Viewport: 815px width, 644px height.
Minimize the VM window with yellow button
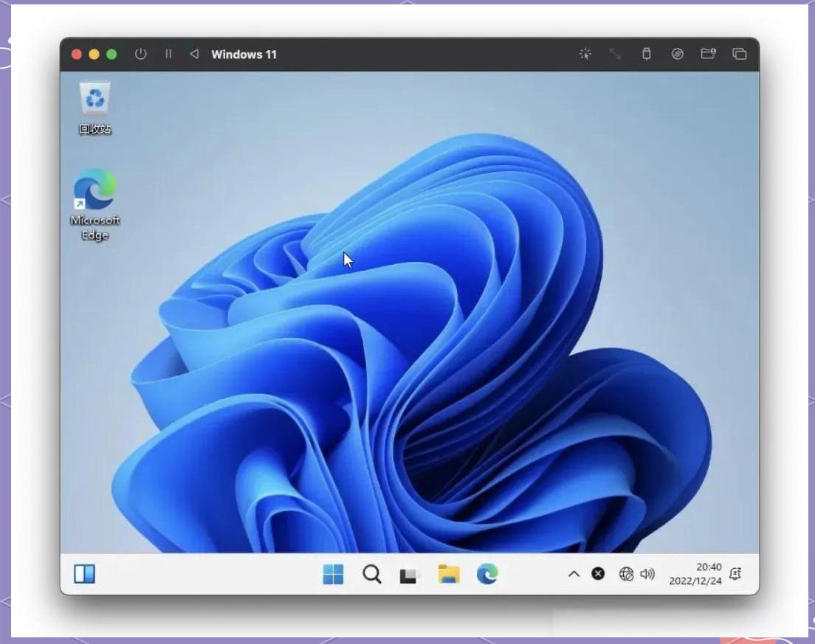pyautogui.click(x=94, y=54)
